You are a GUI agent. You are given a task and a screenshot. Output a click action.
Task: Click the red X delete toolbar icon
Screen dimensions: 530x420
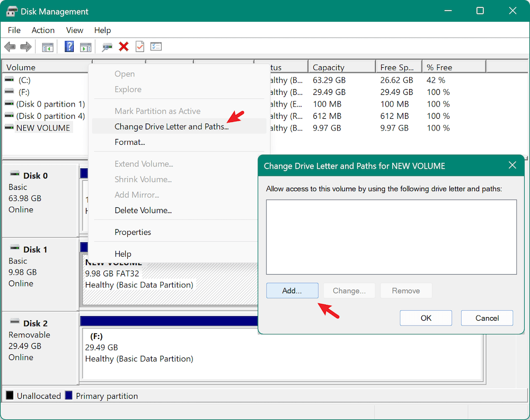(123, 47)
